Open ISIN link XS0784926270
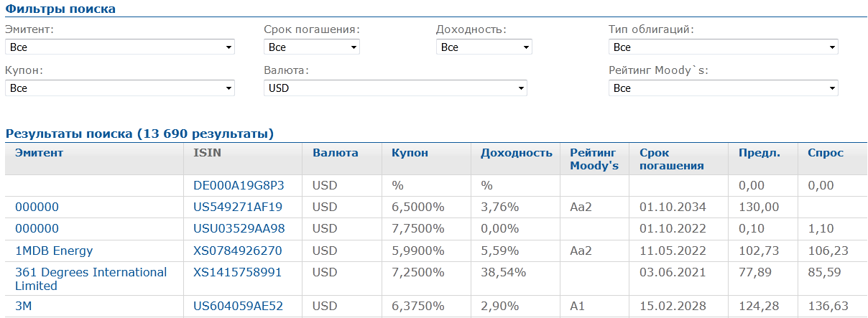The image size is (868, 318). 238,251
